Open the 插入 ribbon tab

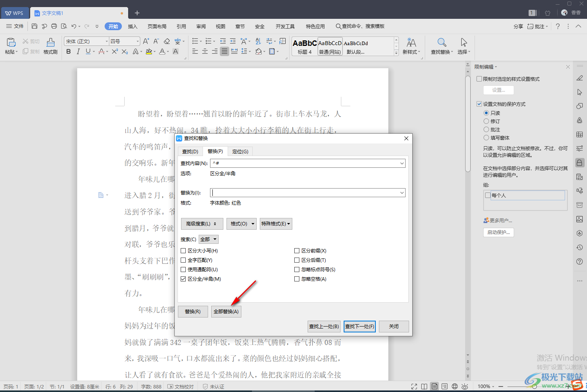[133, 26]
